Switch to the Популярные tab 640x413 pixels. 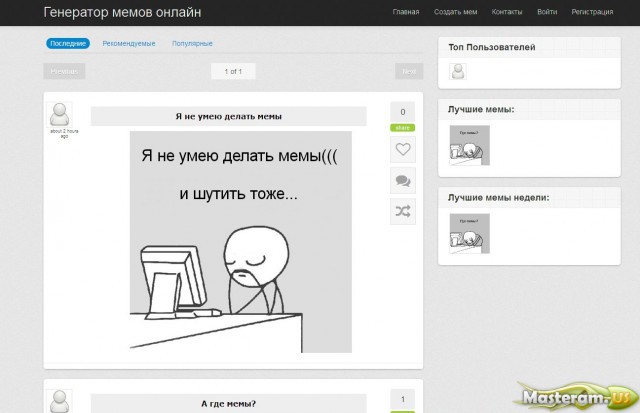[x=192, y=43]
